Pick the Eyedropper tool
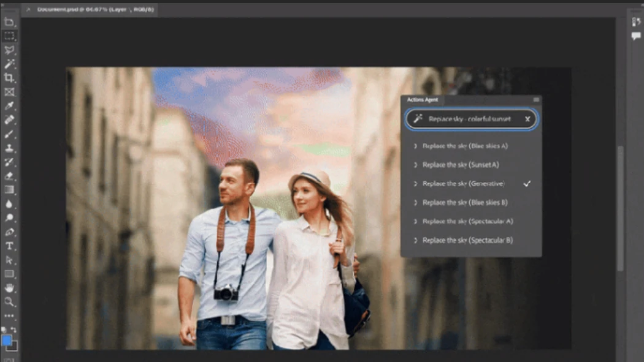The width and height of the screenshot is (644, 362). (x=9, y=106)
